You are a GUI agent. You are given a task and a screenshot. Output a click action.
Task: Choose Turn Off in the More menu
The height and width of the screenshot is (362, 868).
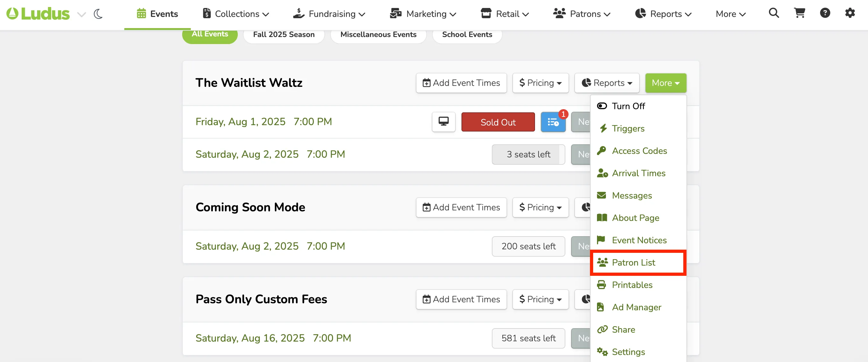(x=638, y=106)
